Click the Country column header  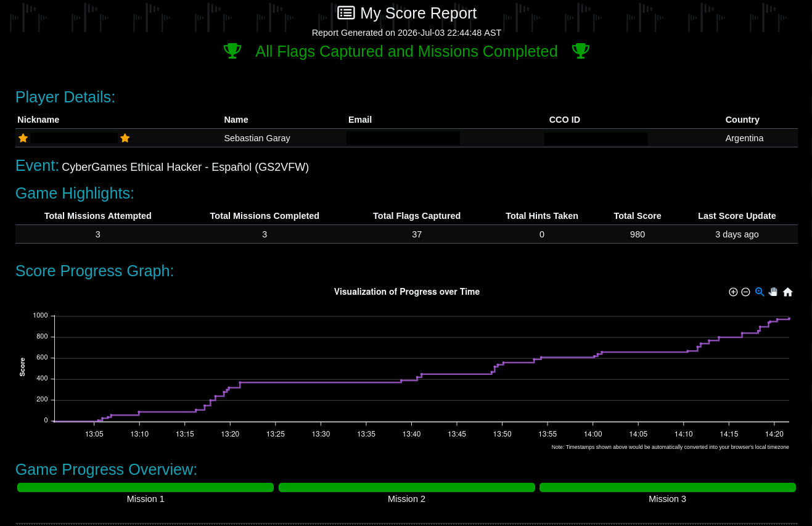coord(742,120)
